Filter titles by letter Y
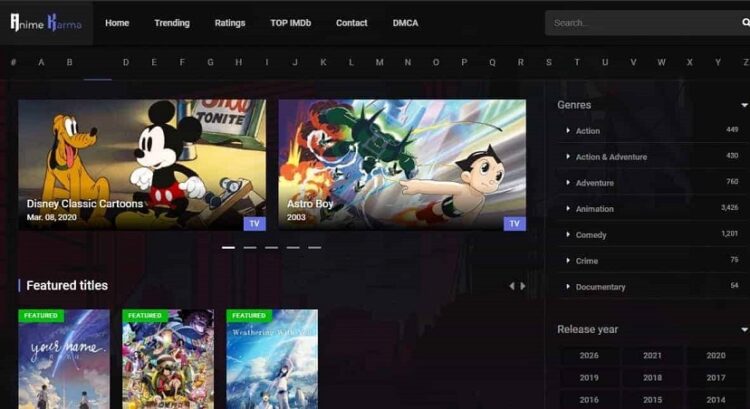Screen dimensions: 750x409 tap(718, 62)
